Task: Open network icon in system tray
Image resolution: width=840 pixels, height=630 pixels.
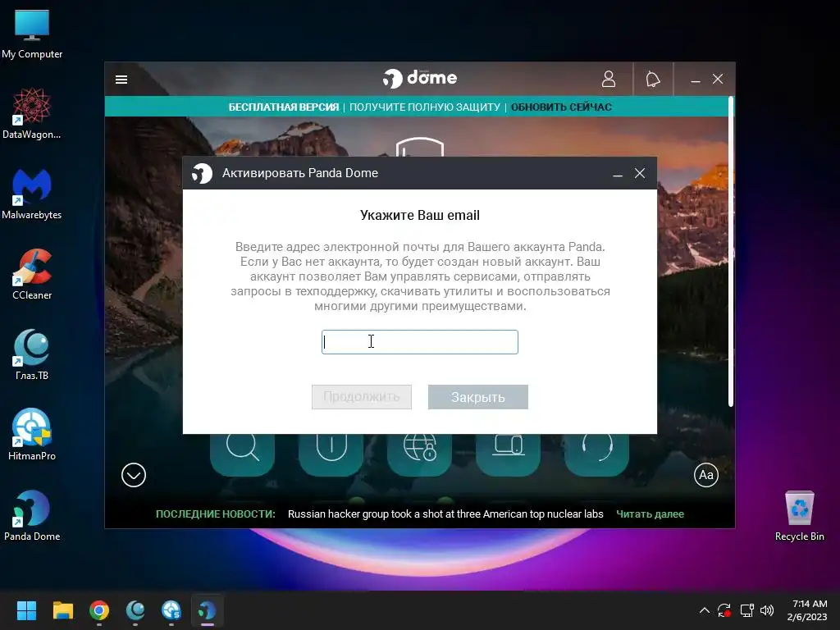Action: [x=746, y=610]
